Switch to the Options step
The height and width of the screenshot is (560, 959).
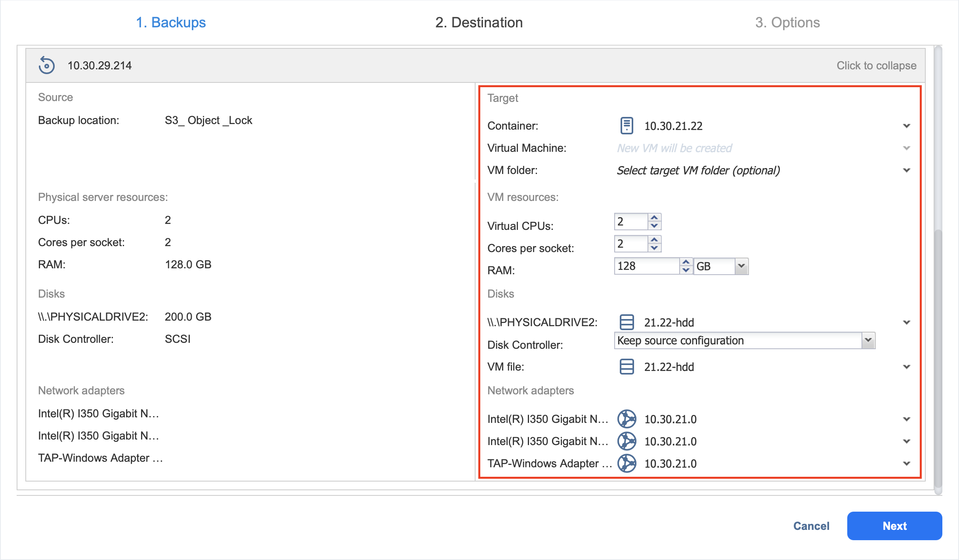(x=787, y=23)
